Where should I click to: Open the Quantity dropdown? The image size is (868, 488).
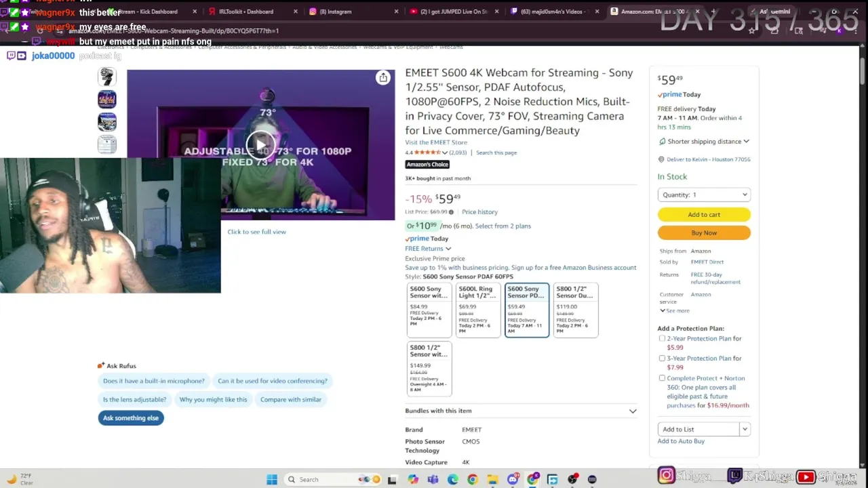point(704,195)
